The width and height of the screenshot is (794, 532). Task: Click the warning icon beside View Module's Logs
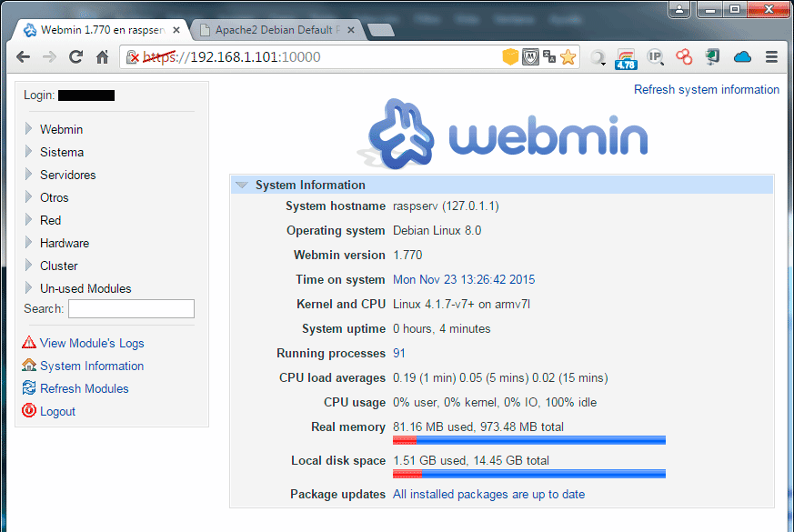(x=29, y=343)
